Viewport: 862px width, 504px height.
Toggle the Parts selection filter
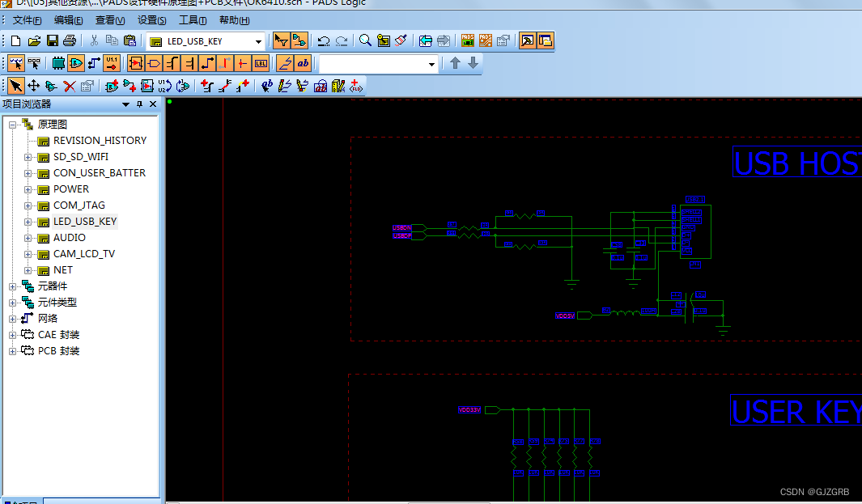[58, 63]
